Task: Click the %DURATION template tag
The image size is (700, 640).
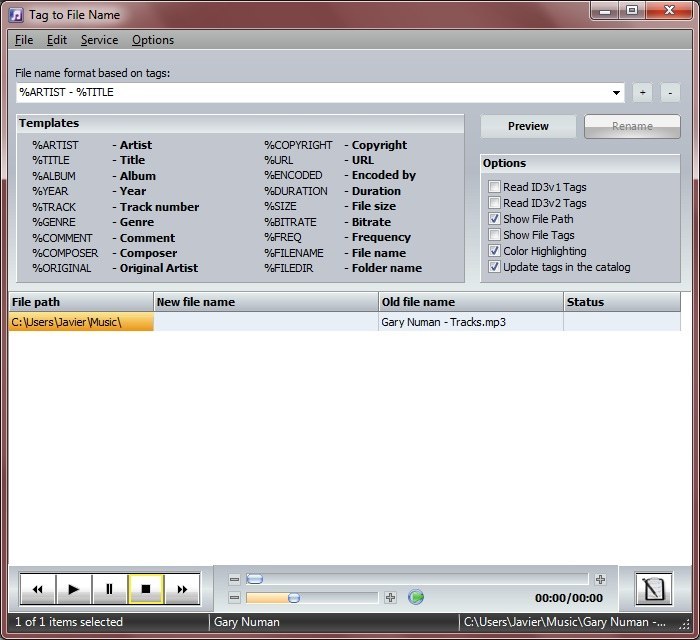Action: (x=296, y=191)
